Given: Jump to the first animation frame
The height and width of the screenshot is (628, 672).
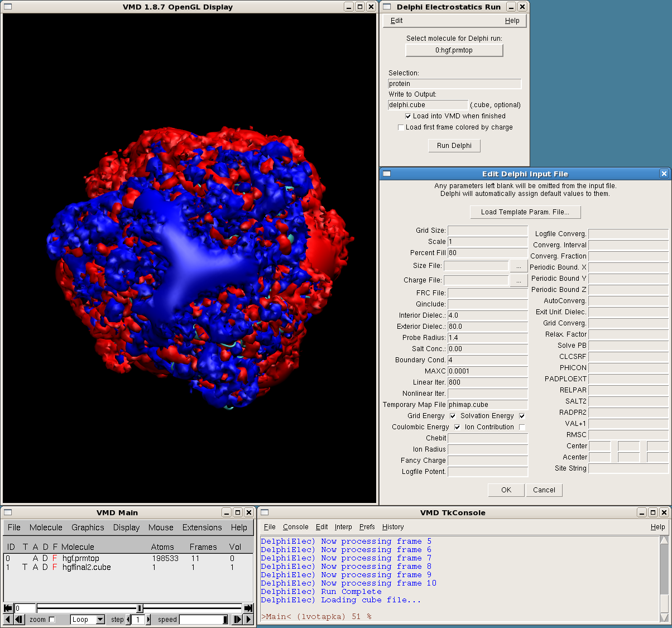Looking at the screenshot, I should [x=8, y=608].
